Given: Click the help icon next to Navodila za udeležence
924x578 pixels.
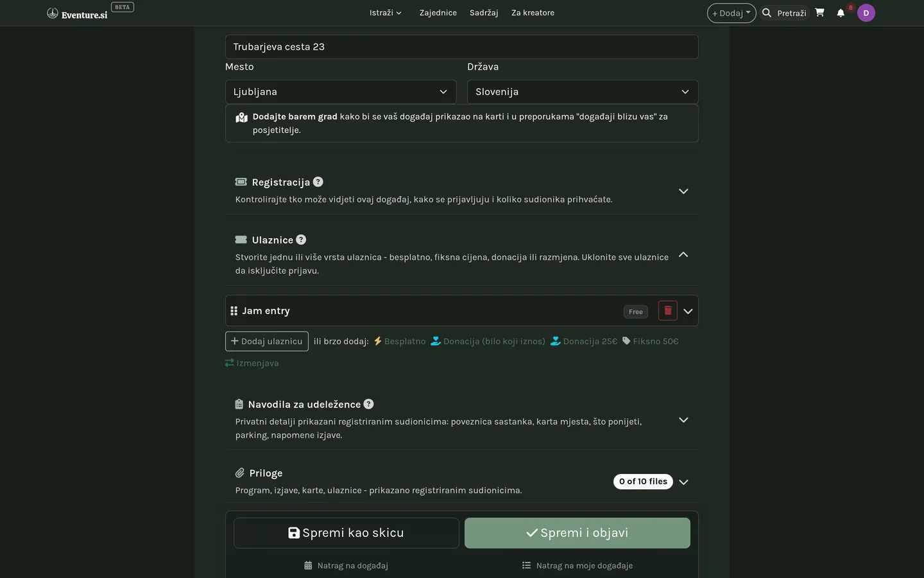Looking at the screenshot, I should pyautogui.click(x=368, y=404).
